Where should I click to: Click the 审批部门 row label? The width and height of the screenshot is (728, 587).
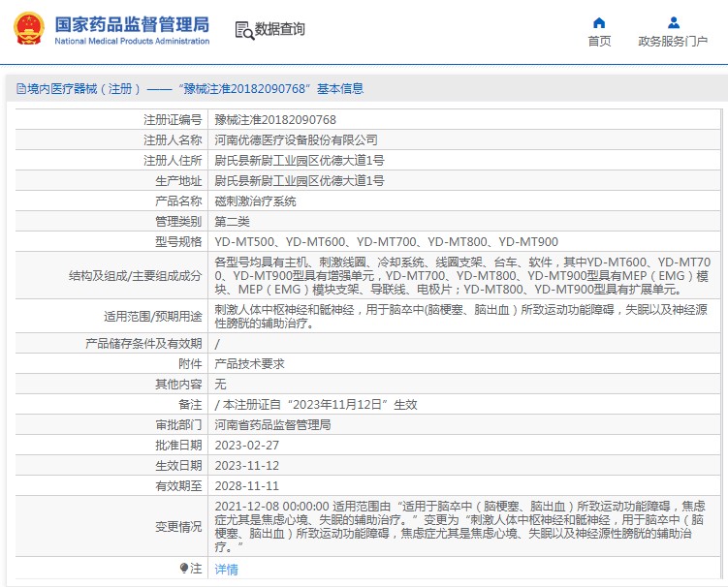pos(178,425)
